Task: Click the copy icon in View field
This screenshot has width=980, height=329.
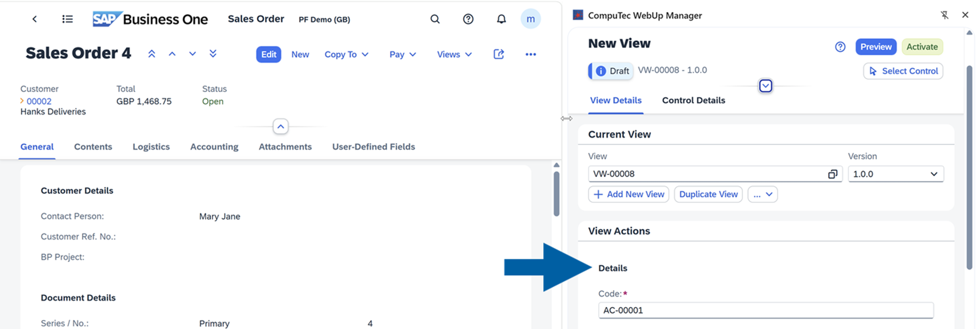Action: point(832,174)
